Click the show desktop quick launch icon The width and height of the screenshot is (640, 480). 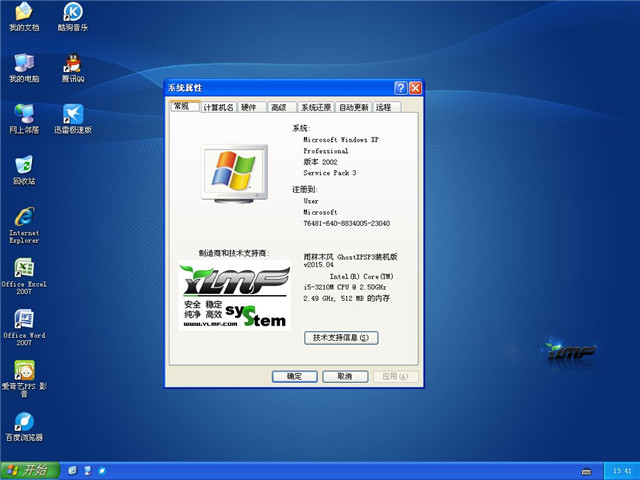[x=87, y=471]
